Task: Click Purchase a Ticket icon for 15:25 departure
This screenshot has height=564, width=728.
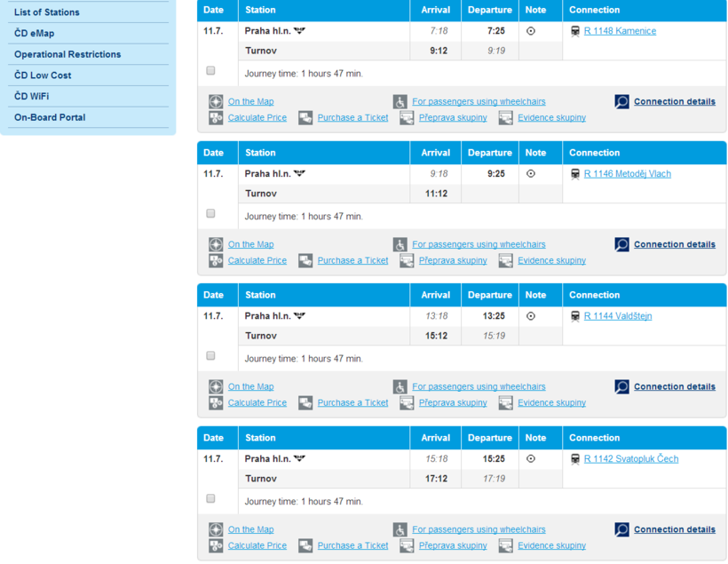Action: point(305,545)
